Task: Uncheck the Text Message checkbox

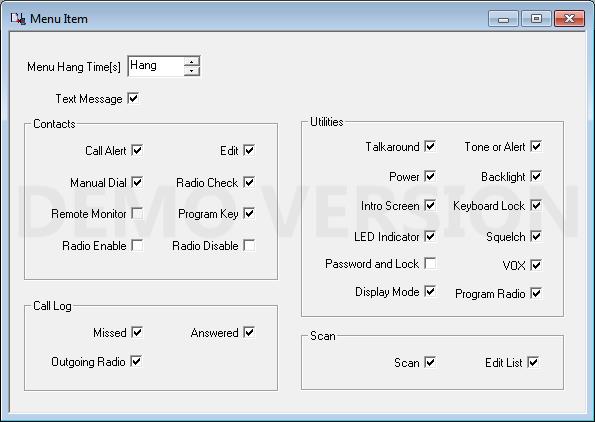Action: [x=133, y=98]
